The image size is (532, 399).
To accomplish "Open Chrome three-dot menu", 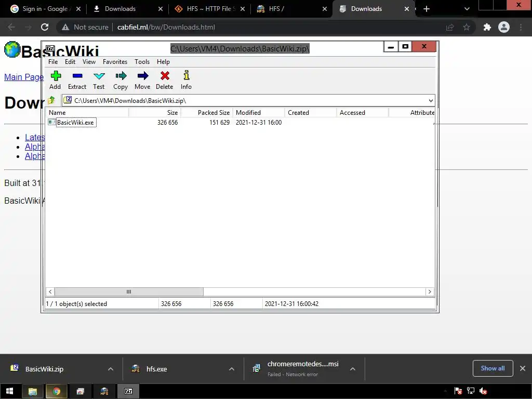I will coord(521,27).
